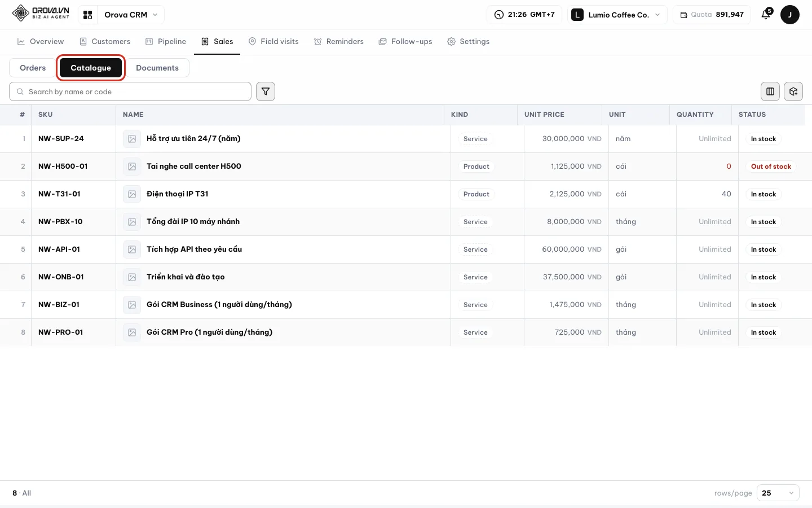Click the Product badge for NW-T31-01

pos(476,194)
